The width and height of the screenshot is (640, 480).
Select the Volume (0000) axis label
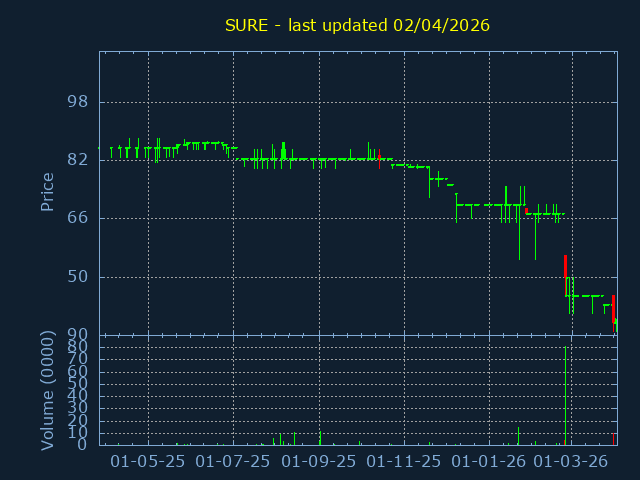[47, 389]
